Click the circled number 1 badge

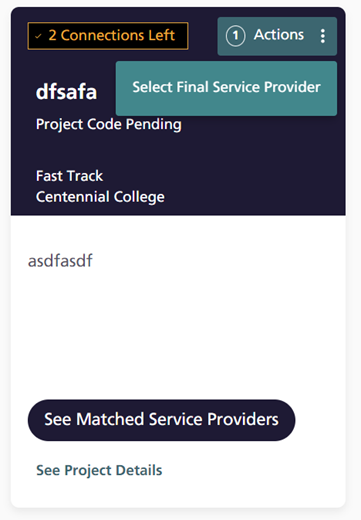(x=235, y=36)
